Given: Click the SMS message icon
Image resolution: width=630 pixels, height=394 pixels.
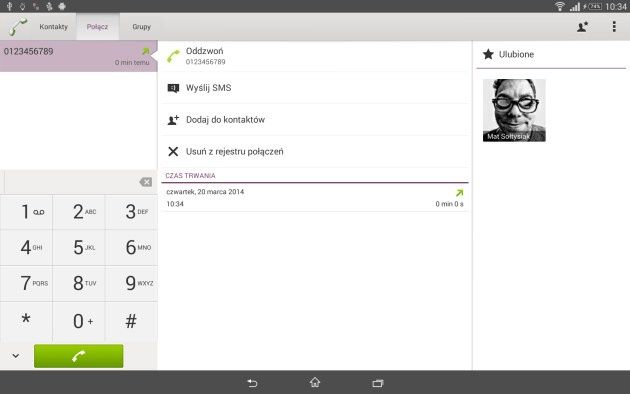Looking at the screenshot, I should tap(173, 88).
